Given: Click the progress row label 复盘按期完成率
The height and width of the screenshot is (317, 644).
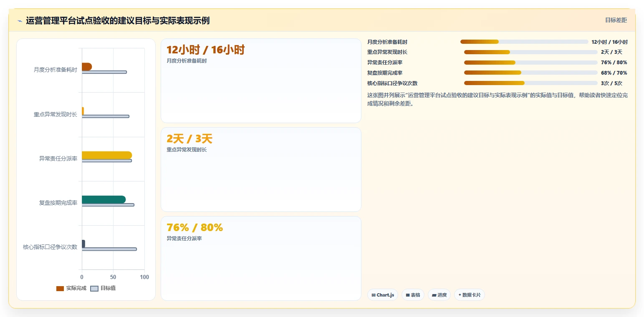Looking at the screenshot, I should pyautogui.click(x=385, y=73).
